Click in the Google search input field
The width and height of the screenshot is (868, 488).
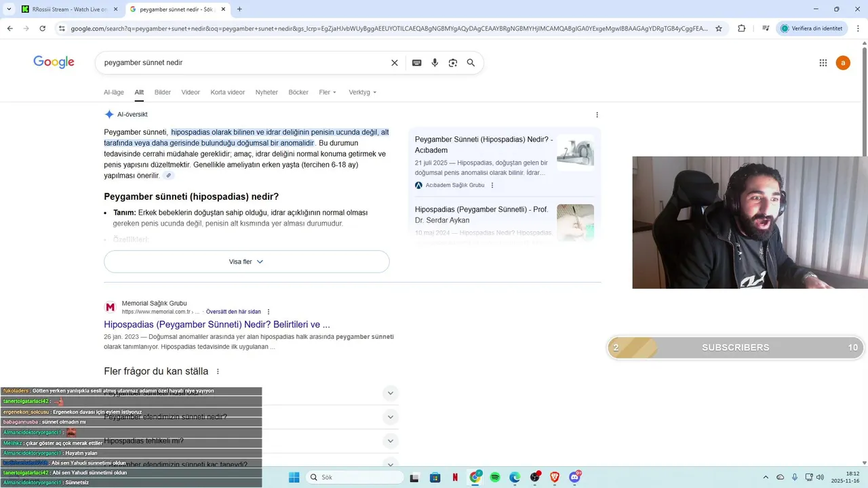click(244, 62)
